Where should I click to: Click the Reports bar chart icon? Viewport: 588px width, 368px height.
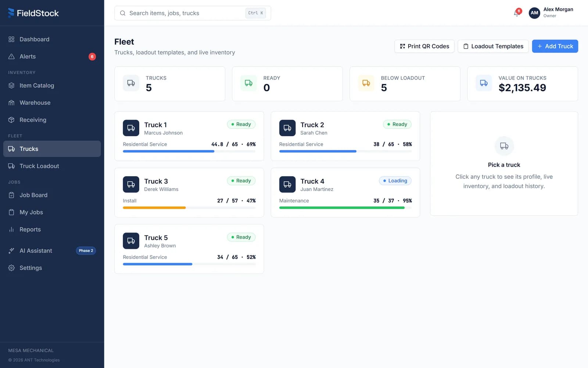[x=11, y=230]
